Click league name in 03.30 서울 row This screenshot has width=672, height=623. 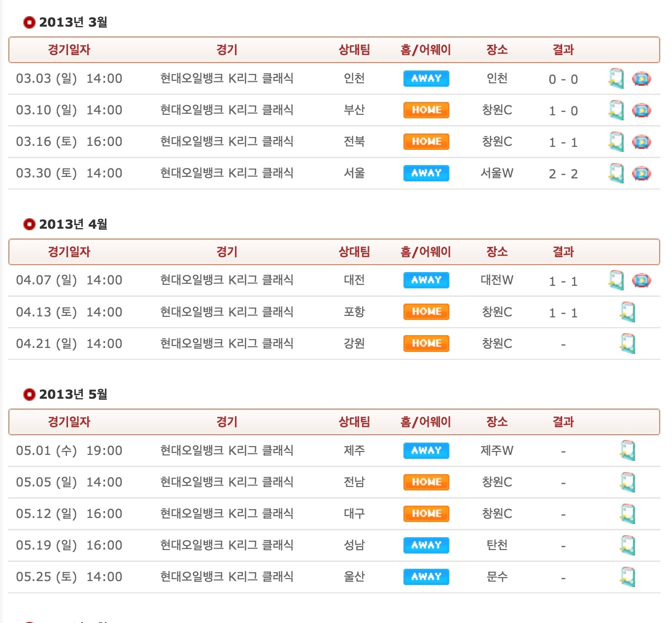(x=227, y=173)
